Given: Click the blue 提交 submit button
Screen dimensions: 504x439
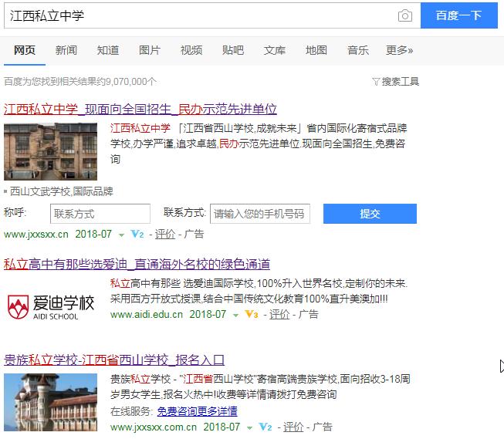Looking at the screenshot, I should click(370, 214).
